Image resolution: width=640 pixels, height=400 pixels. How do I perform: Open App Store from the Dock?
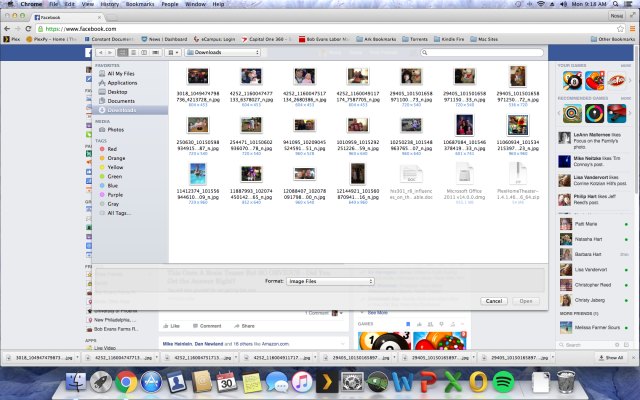(151, 382)
